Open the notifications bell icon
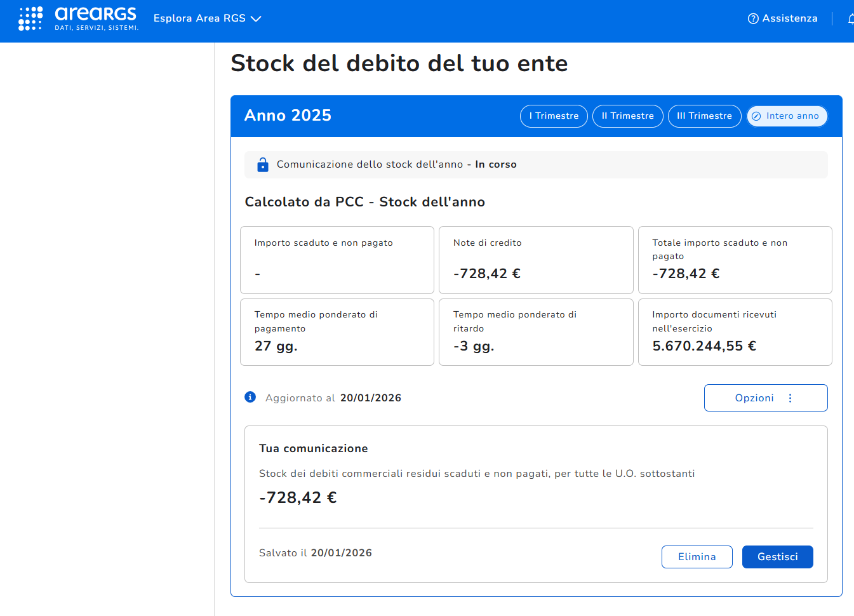 [851, 18]
